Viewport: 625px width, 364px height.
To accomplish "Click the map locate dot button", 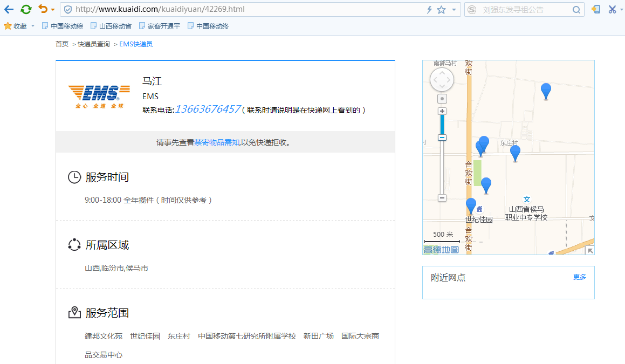I will pos(442,99).
